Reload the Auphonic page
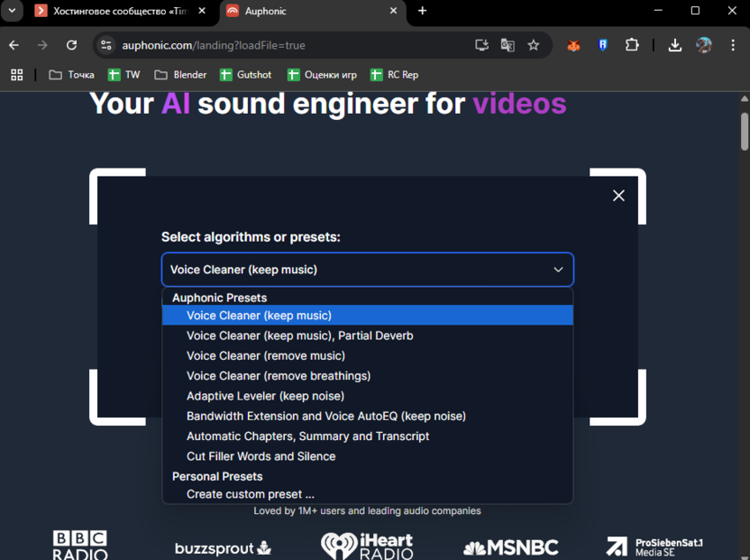The width and height of the screenshot is (750, 560). (72, 45)
